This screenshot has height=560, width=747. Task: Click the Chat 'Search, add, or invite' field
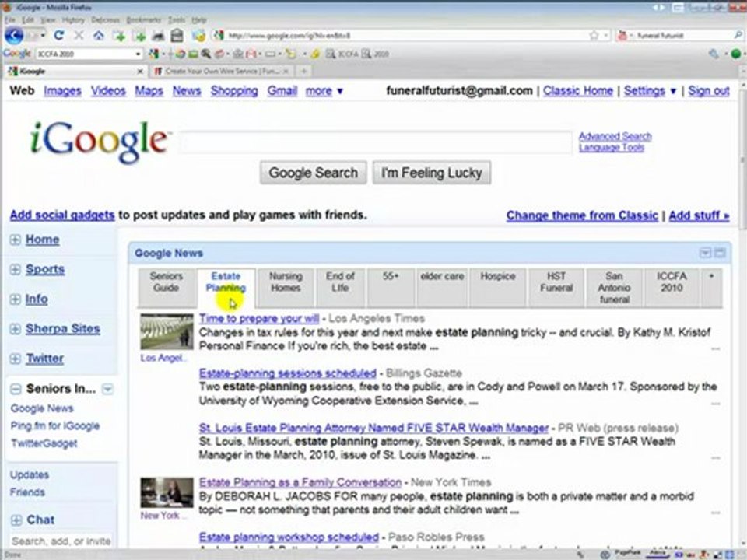pos(61,541)
